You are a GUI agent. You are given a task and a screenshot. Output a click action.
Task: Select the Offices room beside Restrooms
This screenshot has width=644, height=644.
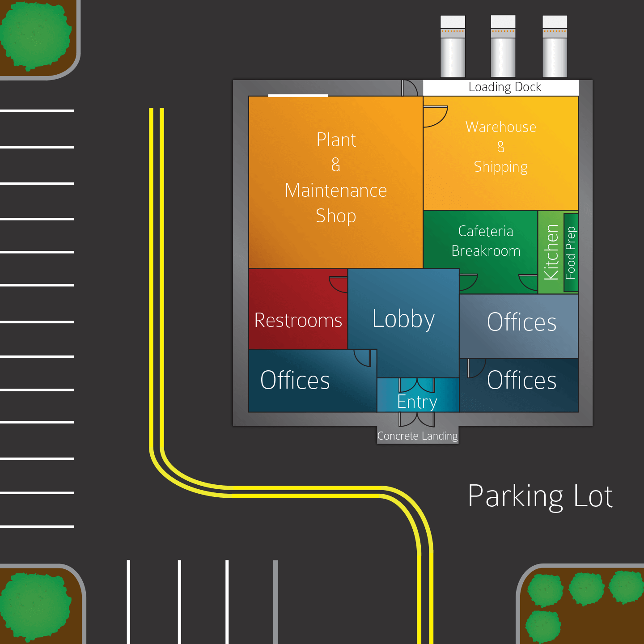pyautogui.click(x=312, y=381)
